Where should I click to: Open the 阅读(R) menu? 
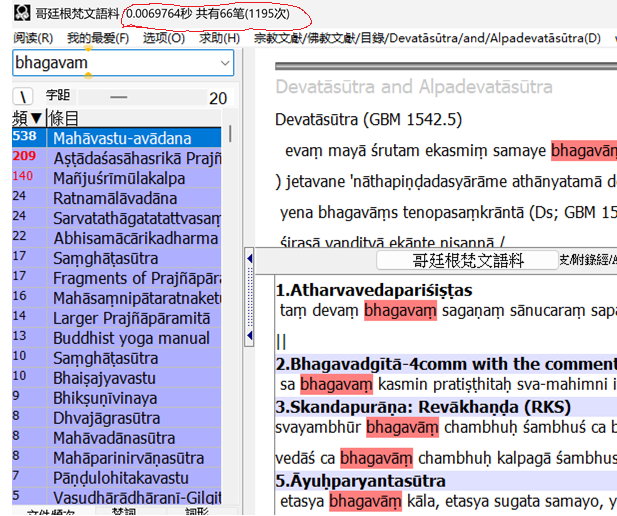[x=33, y=38]
